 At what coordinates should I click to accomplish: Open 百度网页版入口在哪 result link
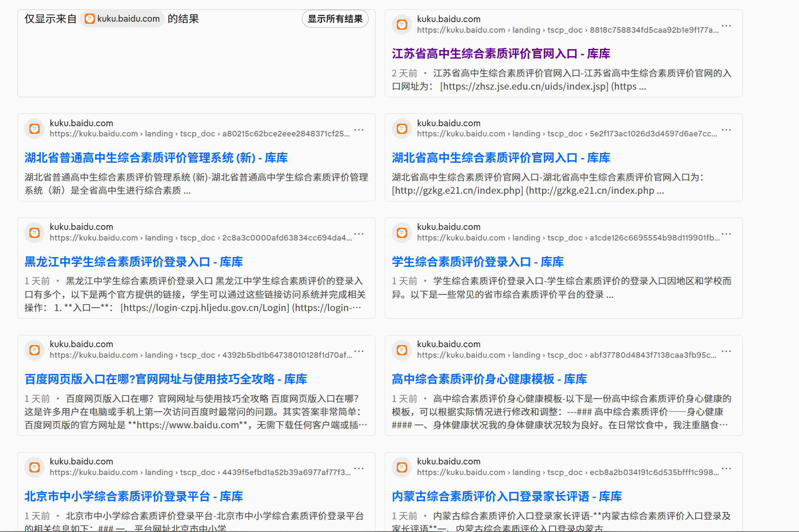click(x=166, y=379)
